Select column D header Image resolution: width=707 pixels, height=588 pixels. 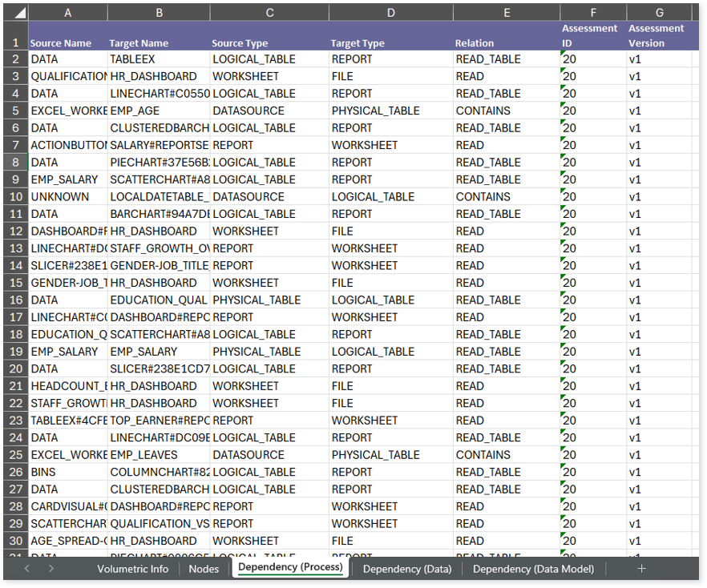(390, 13)
